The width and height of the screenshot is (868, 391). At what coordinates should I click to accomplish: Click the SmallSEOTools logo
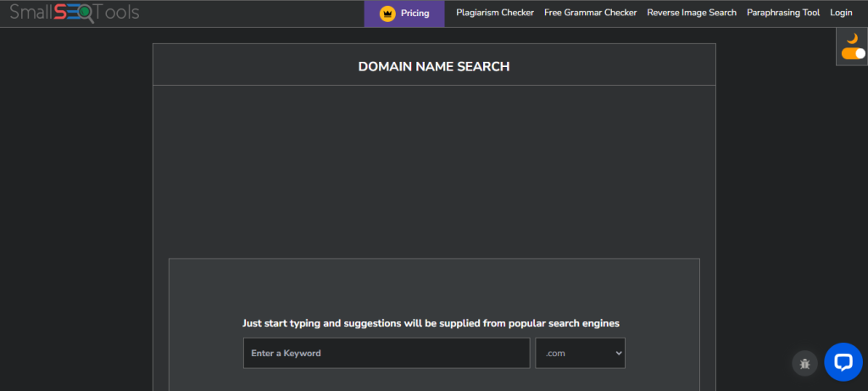[75, 13]
